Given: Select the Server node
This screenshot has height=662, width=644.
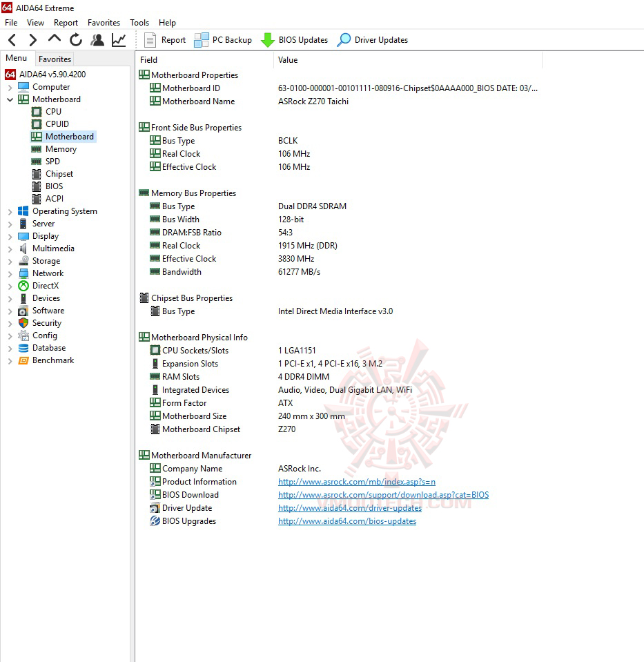Looking at the screenshot, I should click(x=37, y=224).
